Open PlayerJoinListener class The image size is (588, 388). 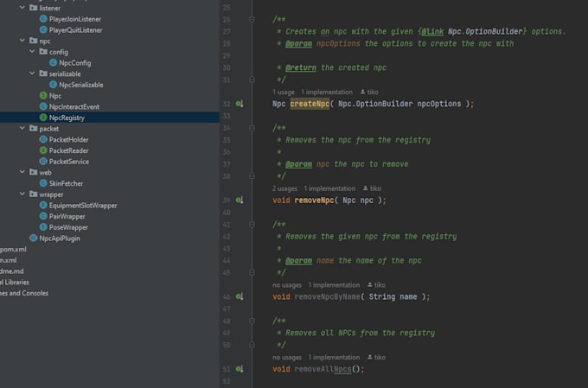[x=75, y=19]
